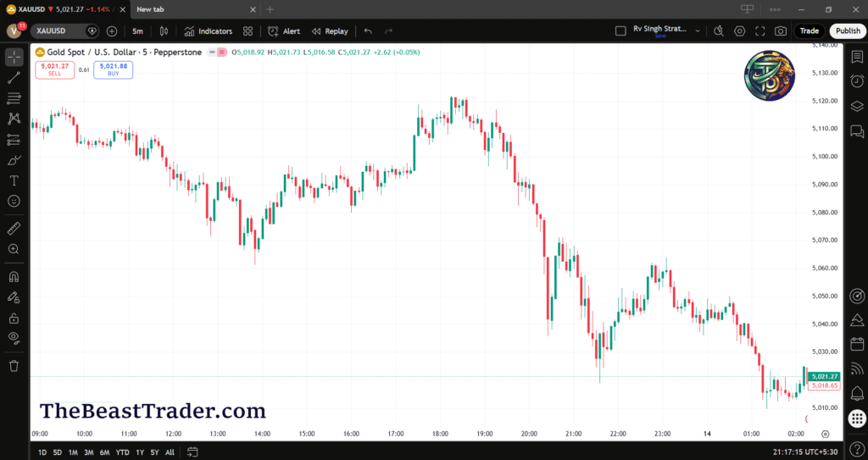Open the Indicators dialog

click(x=209, y=31)
